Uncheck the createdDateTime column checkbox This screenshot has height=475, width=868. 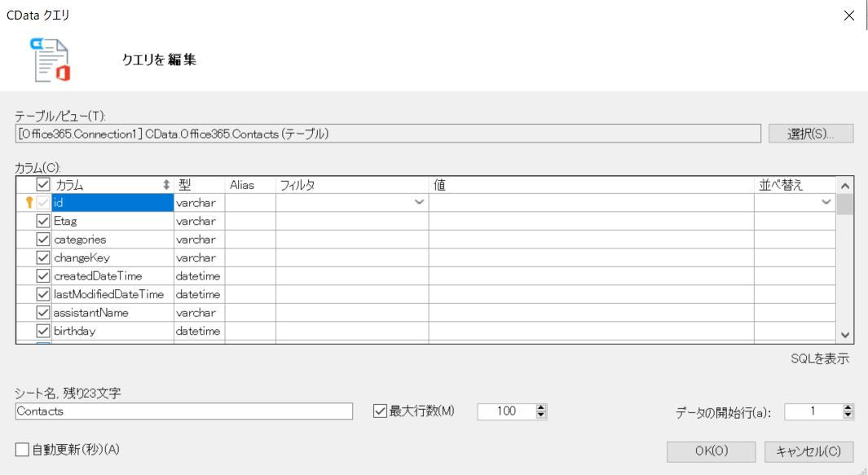coord(42,275)
